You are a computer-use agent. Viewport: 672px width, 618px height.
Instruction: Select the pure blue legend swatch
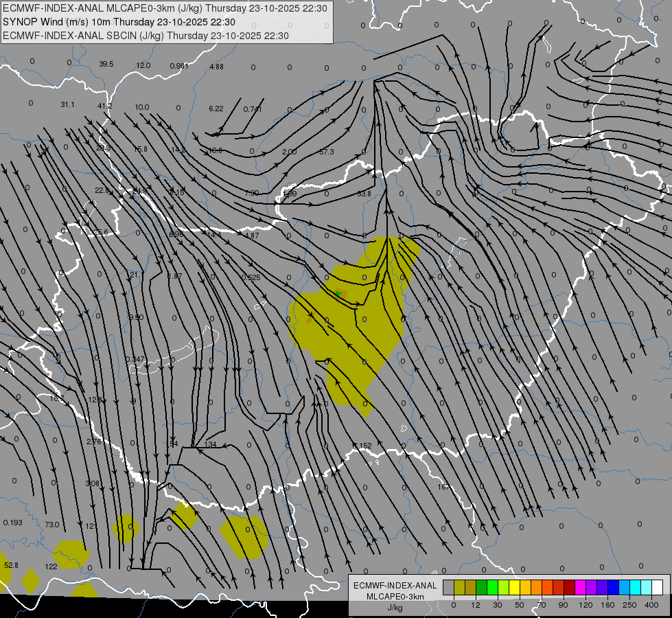pyautogui.click(x=614, y=587)
